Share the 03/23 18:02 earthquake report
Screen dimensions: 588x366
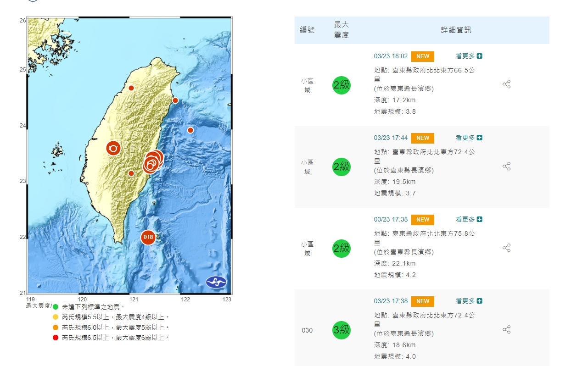coord(506,84)
